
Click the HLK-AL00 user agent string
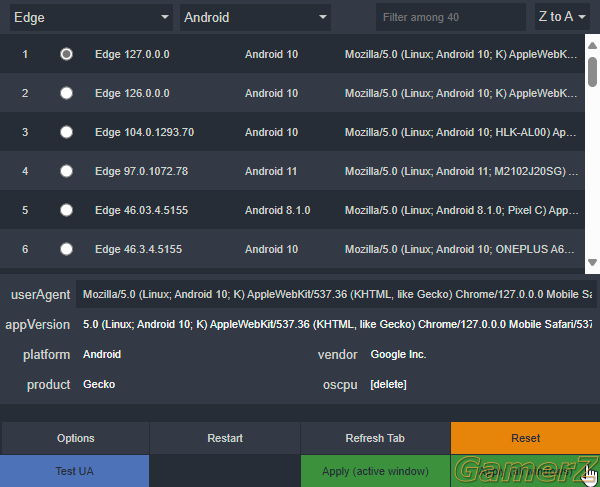[461, 132]
